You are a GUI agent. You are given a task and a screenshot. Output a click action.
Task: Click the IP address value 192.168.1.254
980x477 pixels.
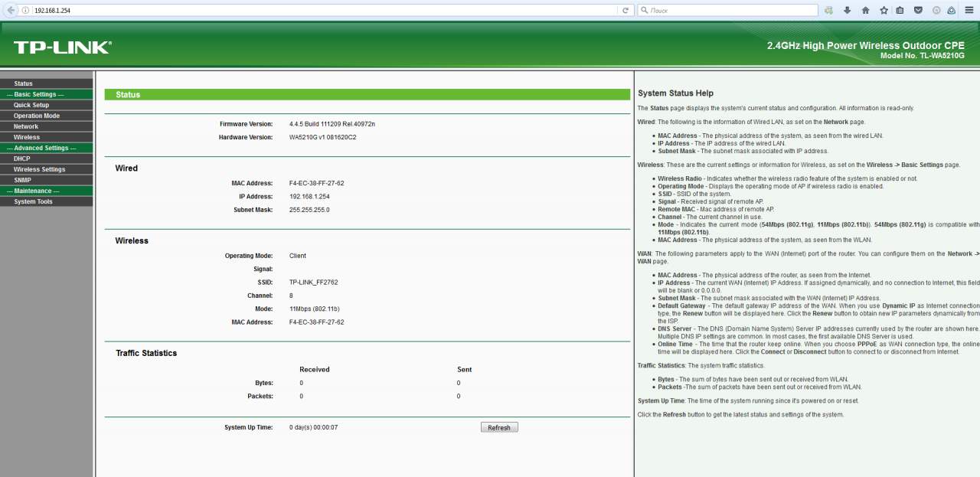click(309, 196)
